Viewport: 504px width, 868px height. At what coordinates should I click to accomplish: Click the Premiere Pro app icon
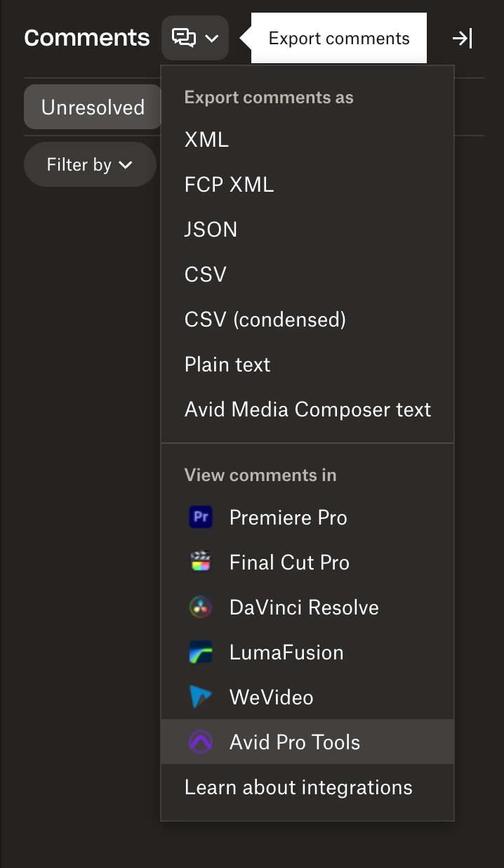coord(201,518)
